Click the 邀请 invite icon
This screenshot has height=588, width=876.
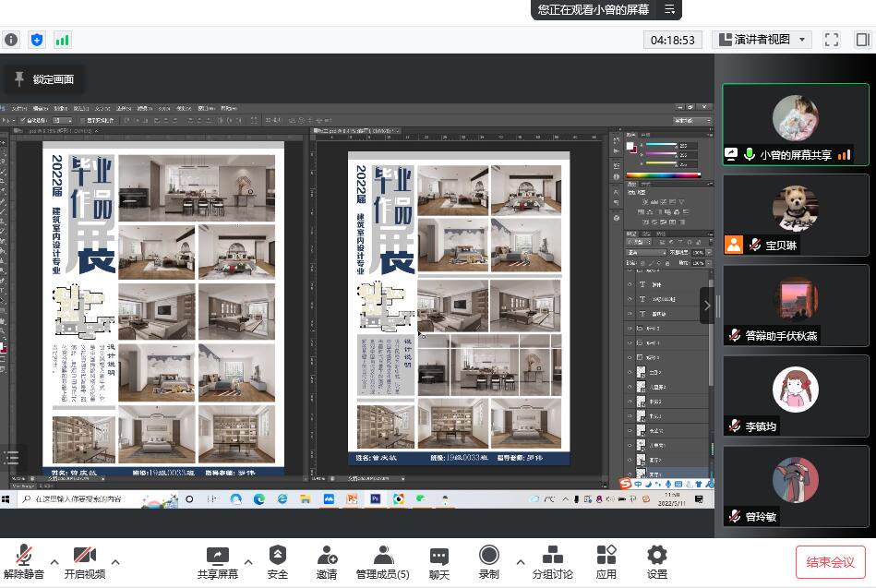pyautogui.click(x=327, y=555)
